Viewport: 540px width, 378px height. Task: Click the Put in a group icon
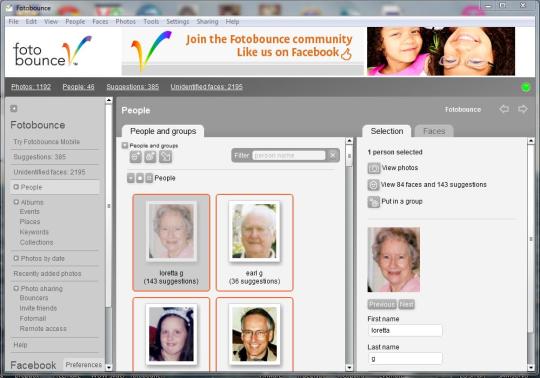click(374, 202)
